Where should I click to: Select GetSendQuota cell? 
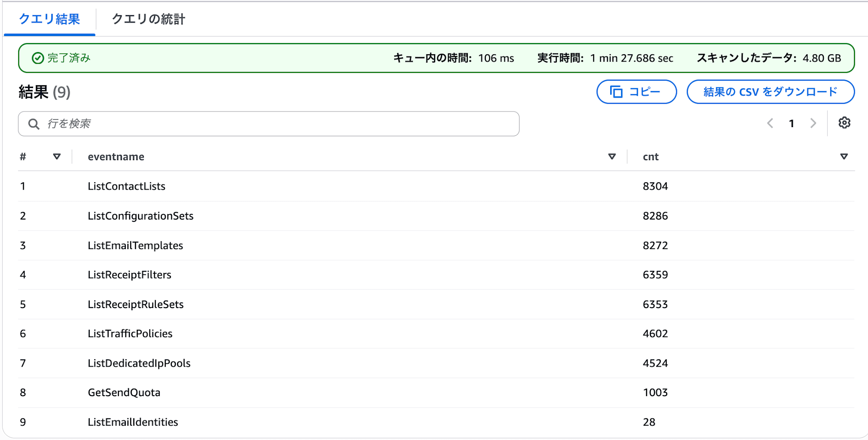[124, 393]
